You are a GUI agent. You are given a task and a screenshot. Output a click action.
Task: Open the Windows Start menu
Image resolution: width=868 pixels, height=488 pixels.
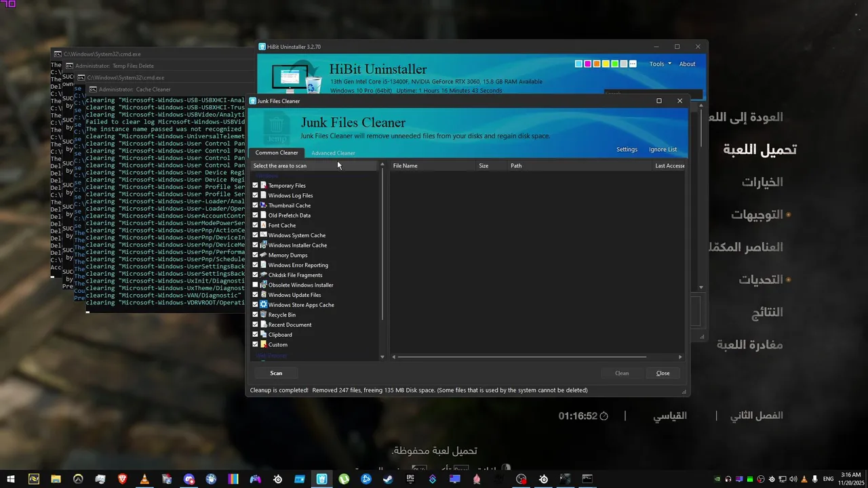[x=11, y=479]
